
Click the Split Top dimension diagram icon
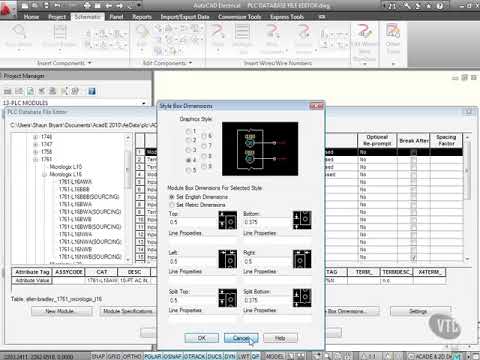pyautogui.click(x=228, y=298)
